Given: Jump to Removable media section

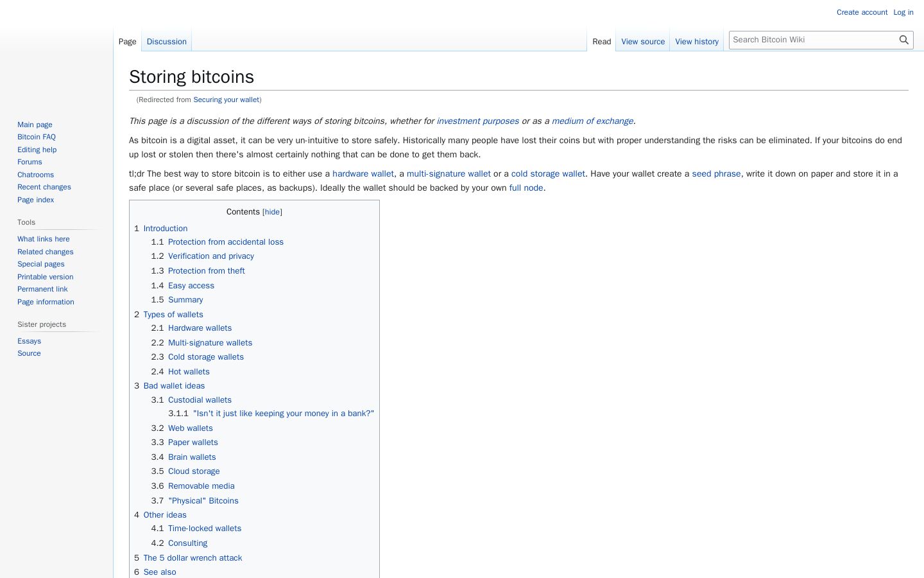Looking at the screenshot, I should click(x=201, y=486).
